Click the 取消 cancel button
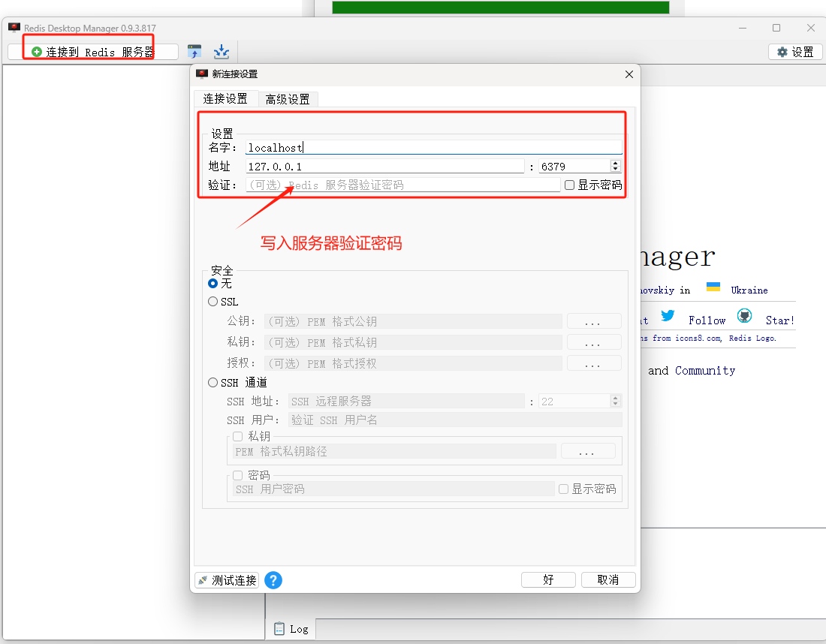Image resolution: width=826 pixels, height=644 pixels. (608, 579)
